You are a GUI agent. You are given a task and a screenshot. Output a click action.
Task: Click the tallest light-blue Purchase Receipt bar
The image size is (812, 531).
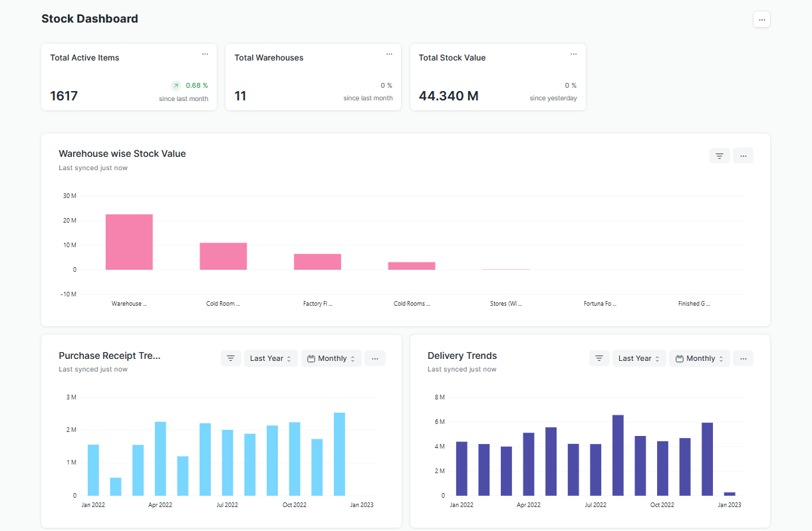pos(339,454)
